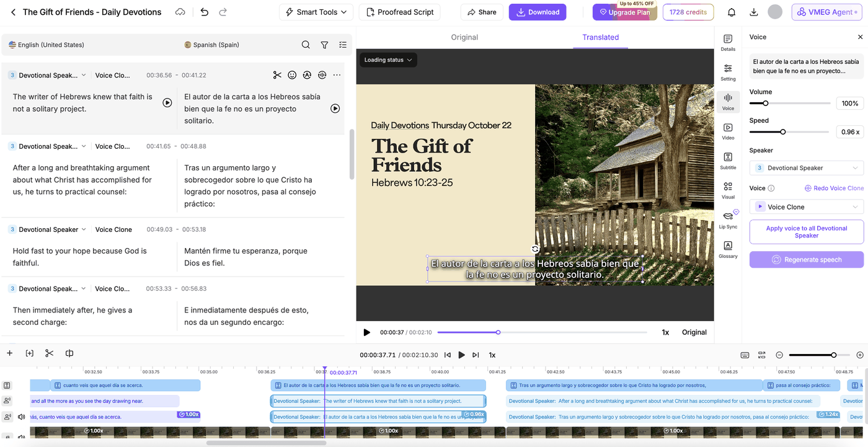Open the Video side panel

[x=728, y=131]
